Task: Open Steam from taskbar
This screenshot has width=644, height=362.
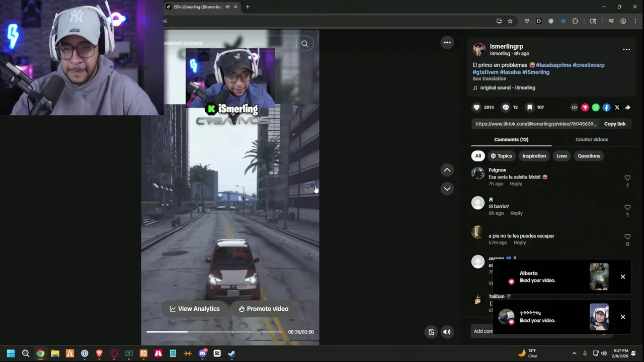Action: click(231, 353)
